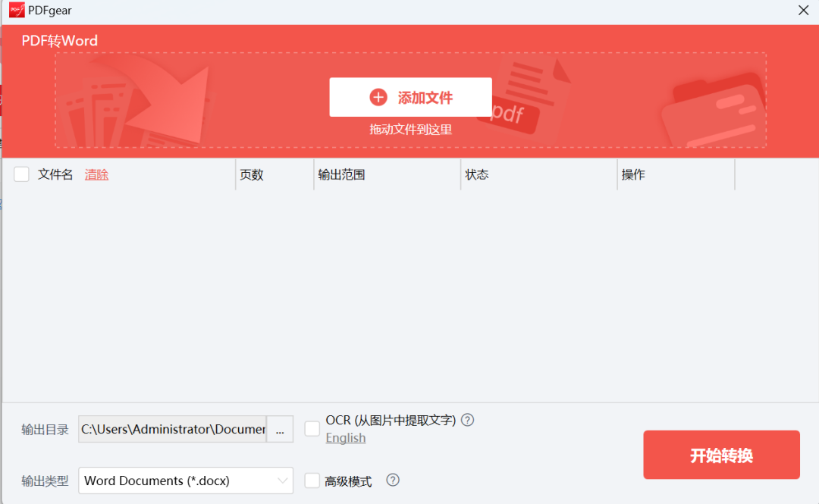Click the 文件名 column header

(54, 174)
